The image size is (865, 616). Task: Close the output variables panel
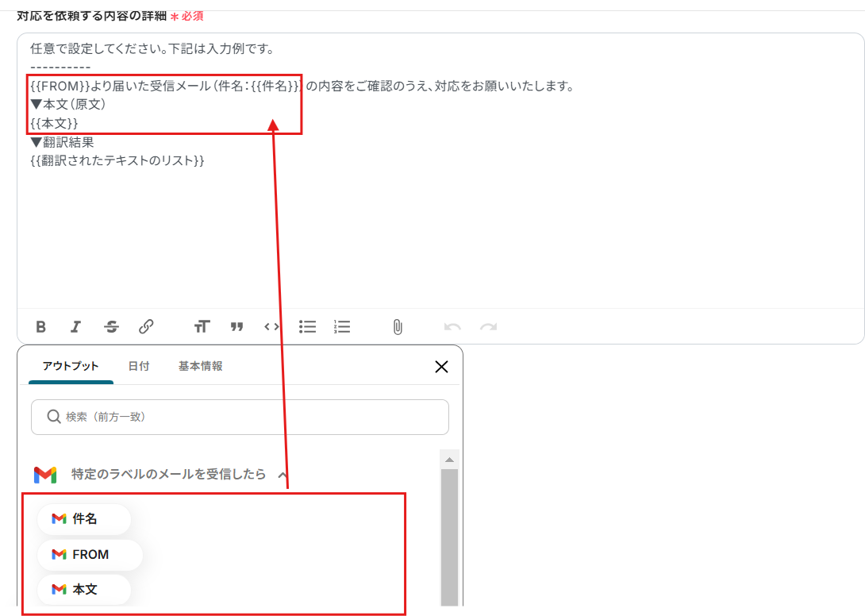tap(441, 367)
